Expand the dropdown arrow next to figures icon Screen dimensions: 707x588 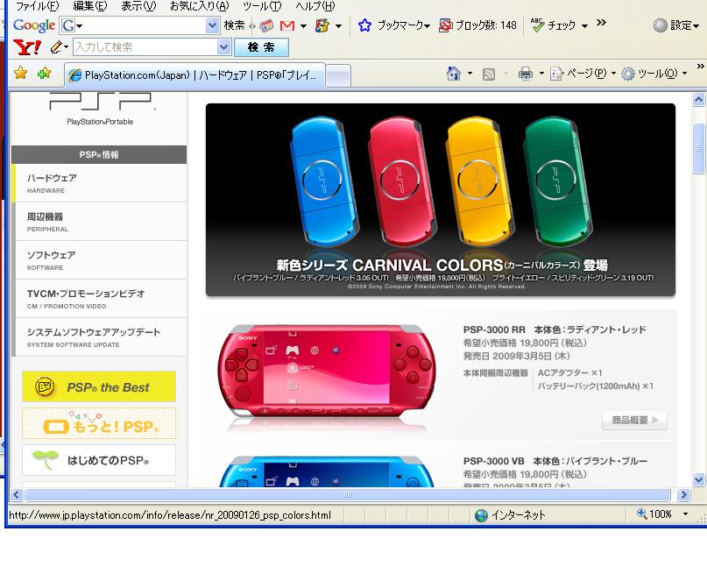[339, 26]
